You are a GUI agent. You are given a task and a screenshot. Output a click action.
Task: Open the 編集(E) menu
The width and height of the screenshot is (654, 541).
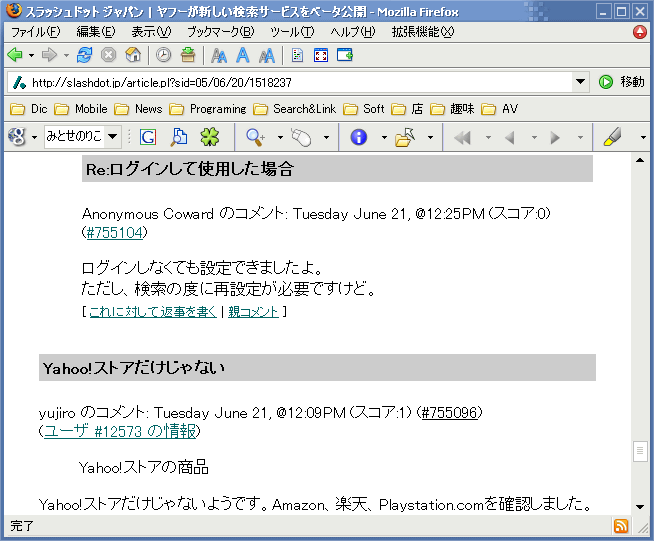[96, 32]
